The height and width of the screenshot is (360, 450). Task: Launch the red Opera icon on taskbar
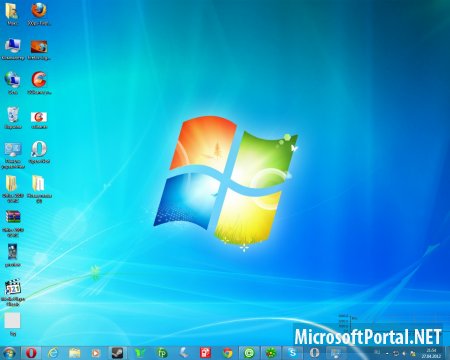click(31, 353)
